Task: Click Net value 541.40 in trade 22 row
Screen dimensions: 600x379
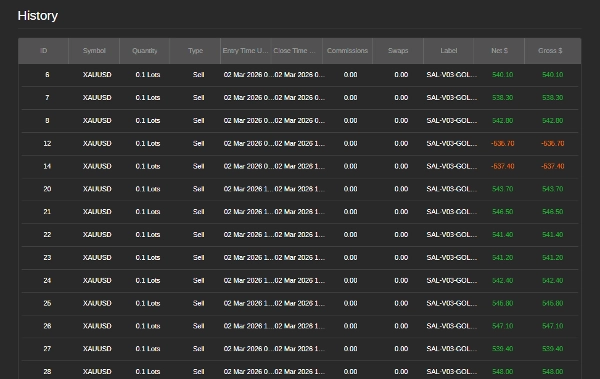Action: (x=502, y=235)
